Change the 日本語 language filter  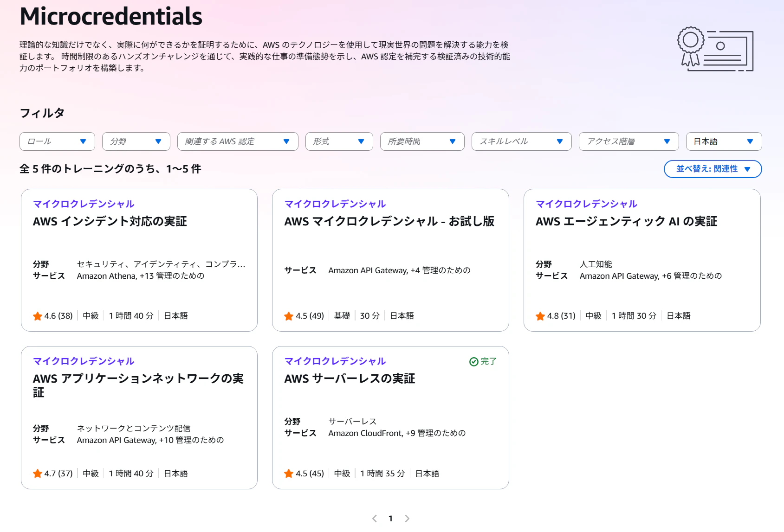click(724, 141)
